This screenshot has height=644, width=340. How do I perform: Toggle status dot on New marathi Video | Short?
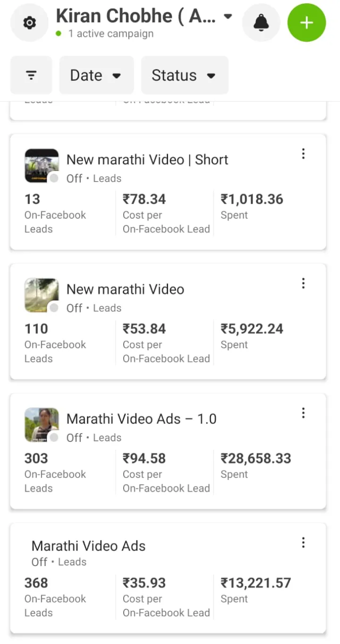click(54, 178)
